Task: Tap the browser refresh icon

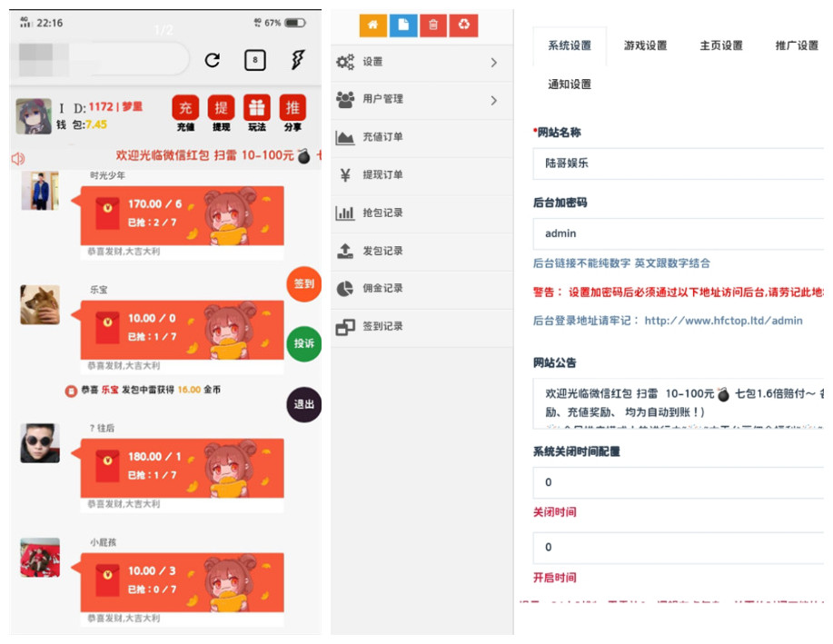Action: tap(213, 60)
